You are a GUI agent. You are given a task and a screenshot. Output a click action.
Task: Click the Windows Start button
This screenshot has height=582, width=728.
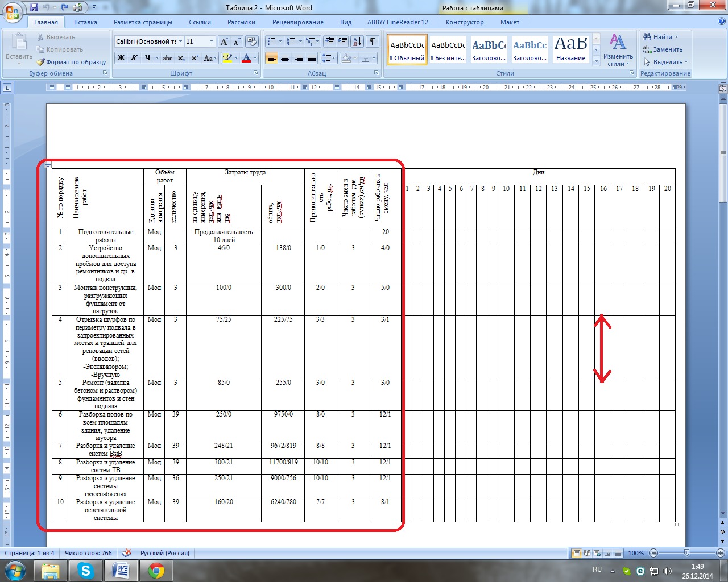[x=15, y=571]
